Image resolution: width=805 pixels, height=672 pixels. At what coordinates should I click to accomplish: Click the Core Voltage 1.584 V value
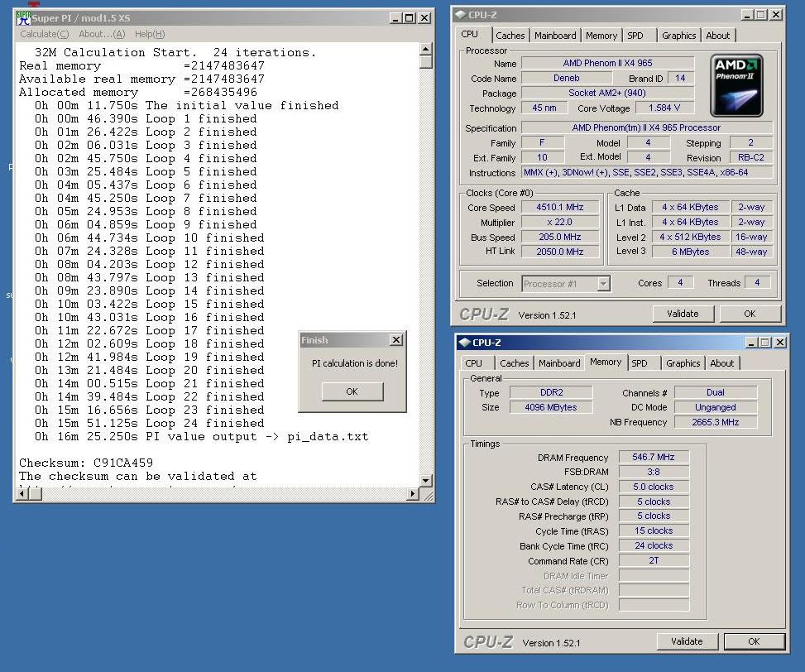[x=664, y=108]
